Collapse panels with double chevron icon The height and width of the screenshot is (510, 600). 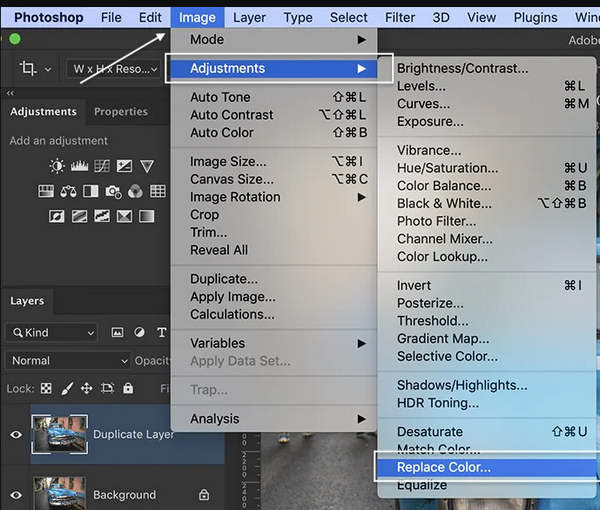(10, 93)
